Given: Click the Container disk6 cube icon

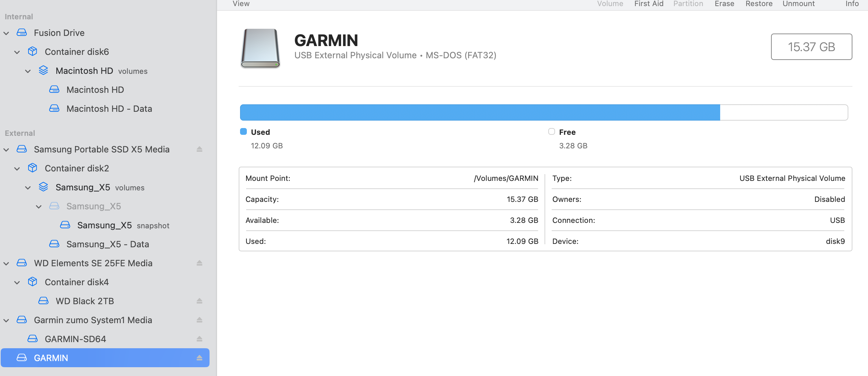Looking at the screenshot, I should [33, 51].
